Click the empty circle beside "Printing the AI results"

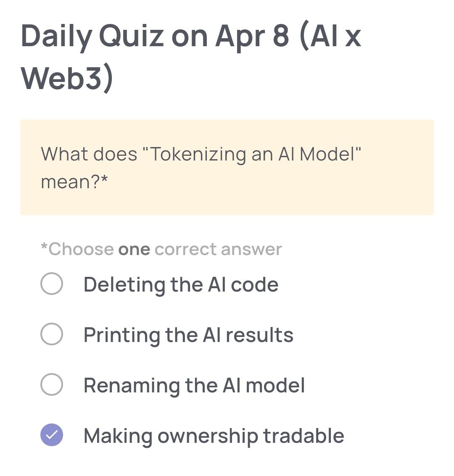(51, 335)
